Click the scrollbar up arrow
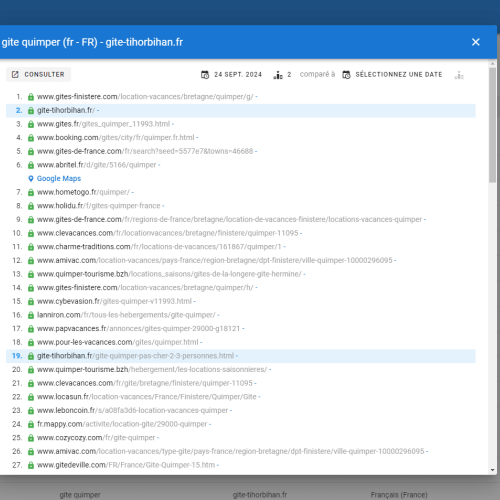The width and height of the screenshot is (500, 500). [492, 63]
